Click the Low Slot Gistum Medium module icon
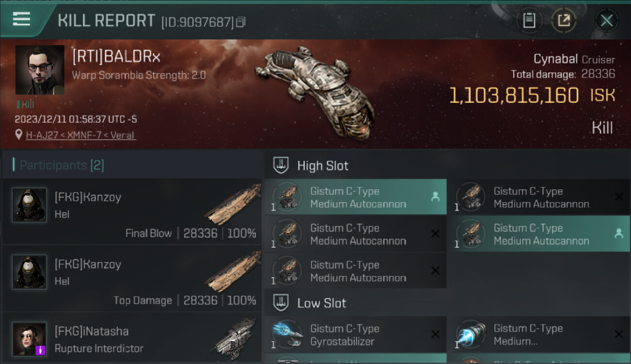 pos(471,334)
